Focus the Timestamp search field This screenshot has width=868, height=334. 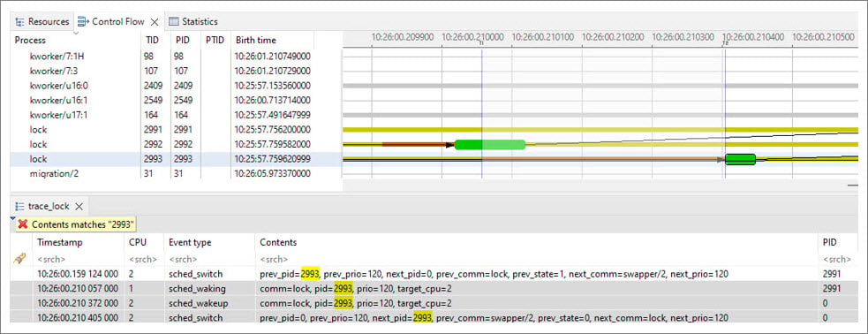tap(79, 259)
